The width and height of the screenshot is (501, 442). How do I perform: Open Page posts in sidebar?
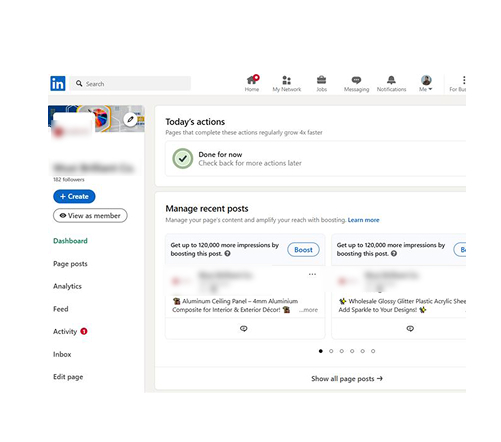click(70, 264)
